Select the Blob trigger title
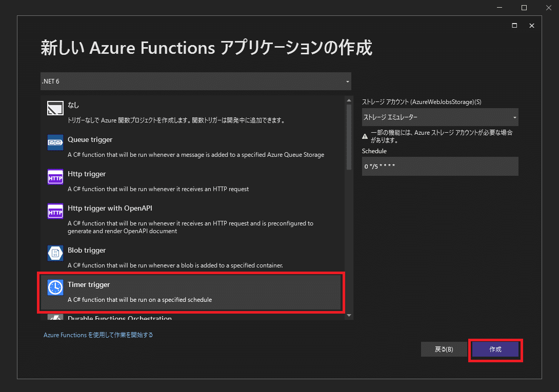The height and width of the screenshot is (392, 559). tap(87, 250)
